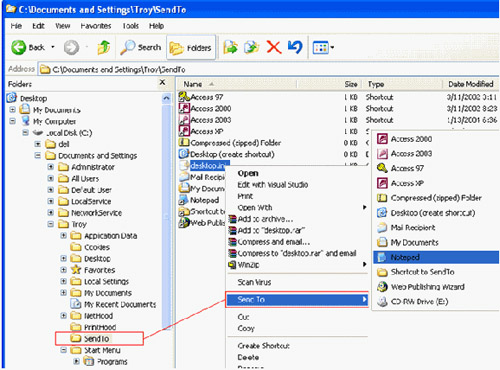Viewport: 500px width, 370px height.
Task: Open the Tools menu
Action: pyautogui.click(x=130, y=26)
